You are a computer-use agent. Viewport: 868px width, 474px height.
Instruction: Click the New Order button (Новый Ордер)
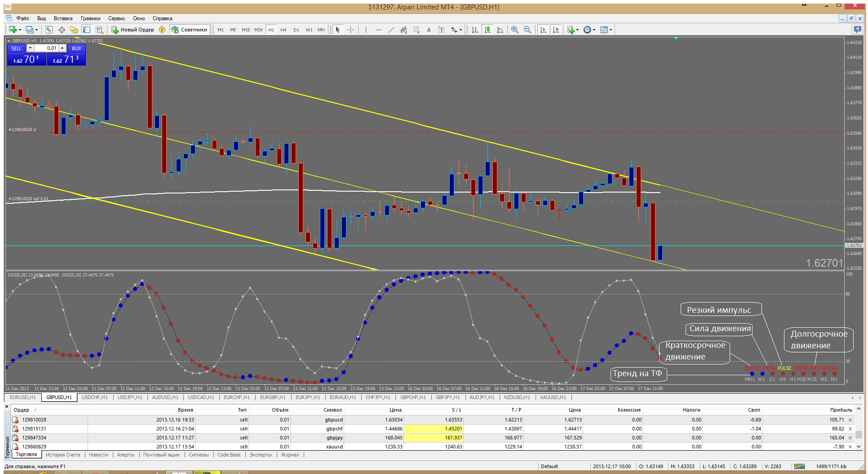tap(133, 30)
